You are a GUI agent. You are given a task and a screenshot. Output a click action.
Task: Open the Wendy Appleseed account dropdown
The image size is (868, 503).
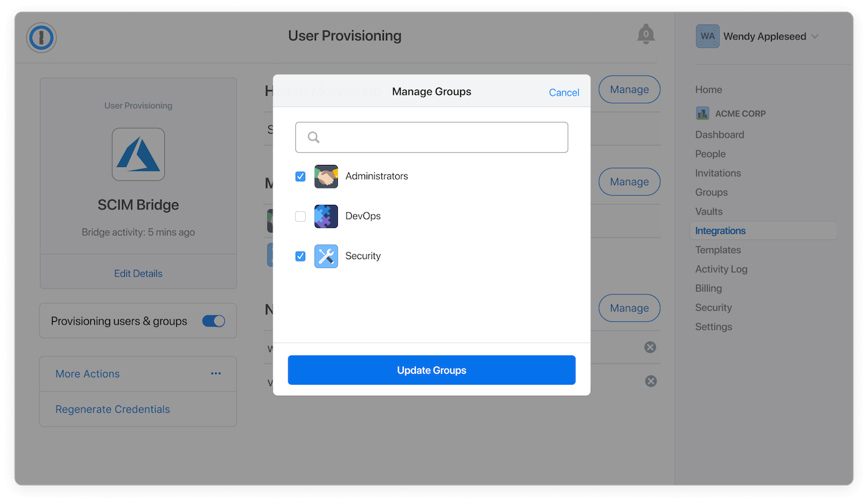tap(766, 36)
